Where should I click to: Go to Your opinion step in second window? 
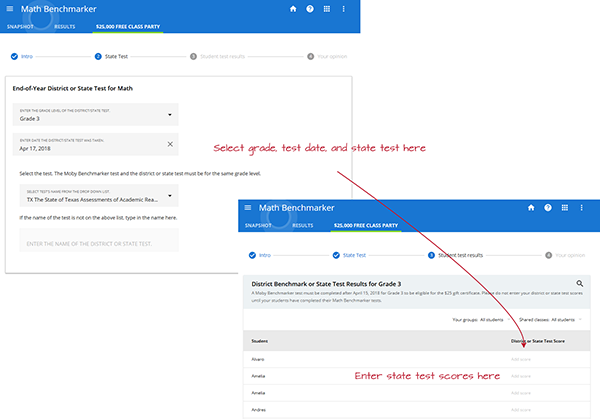(565, 255)
